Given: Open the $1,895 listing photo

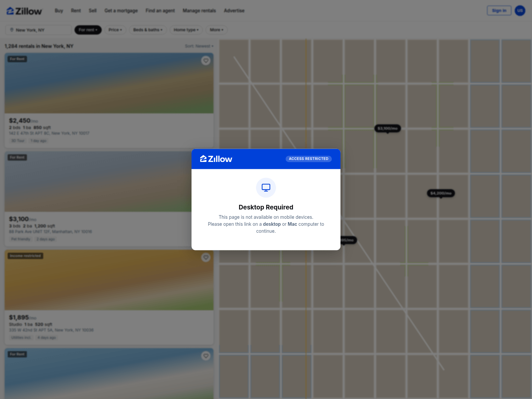Looking at the screenshot, I should (x=109, y=280).
